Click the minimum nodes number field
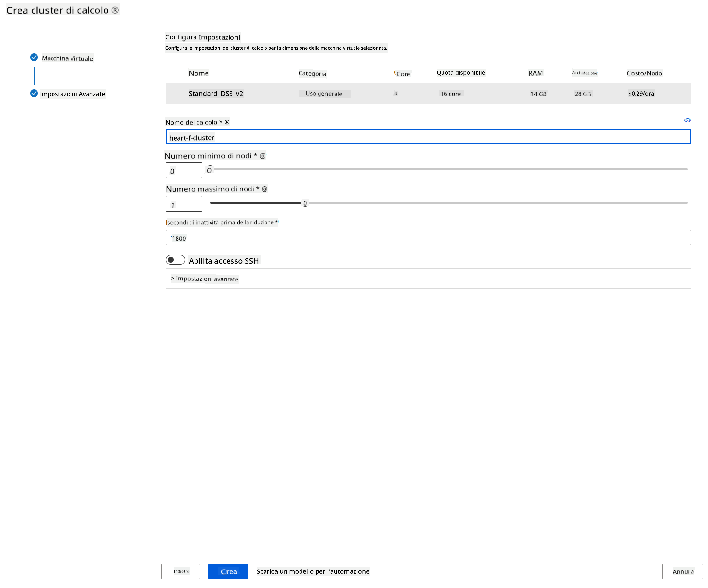The width and height of the screenshot is (708, 588). point(184,170)
